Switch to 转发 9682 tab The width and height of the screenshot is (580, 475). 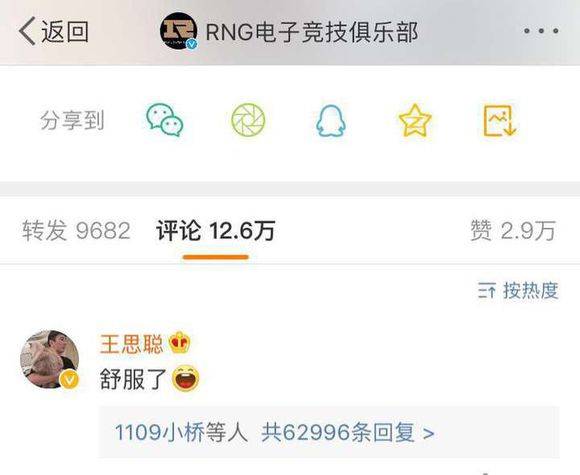click(76, 230)
